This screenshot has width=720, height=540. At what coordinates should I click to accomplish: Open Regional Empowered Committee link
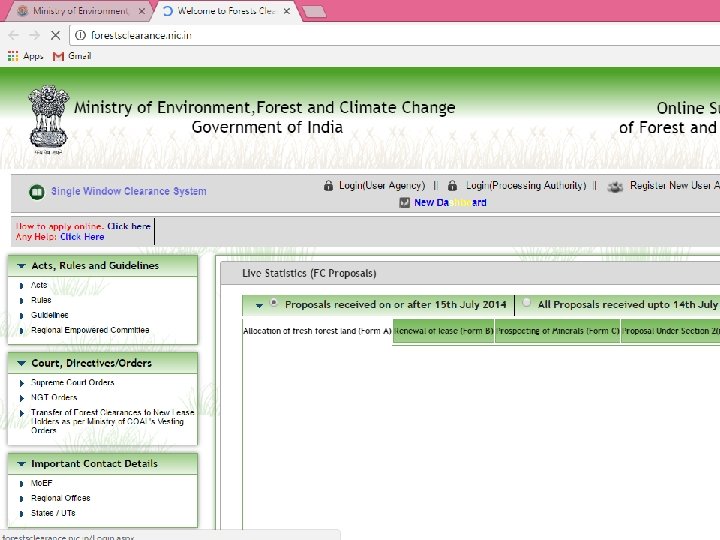[x=90, y=330]
